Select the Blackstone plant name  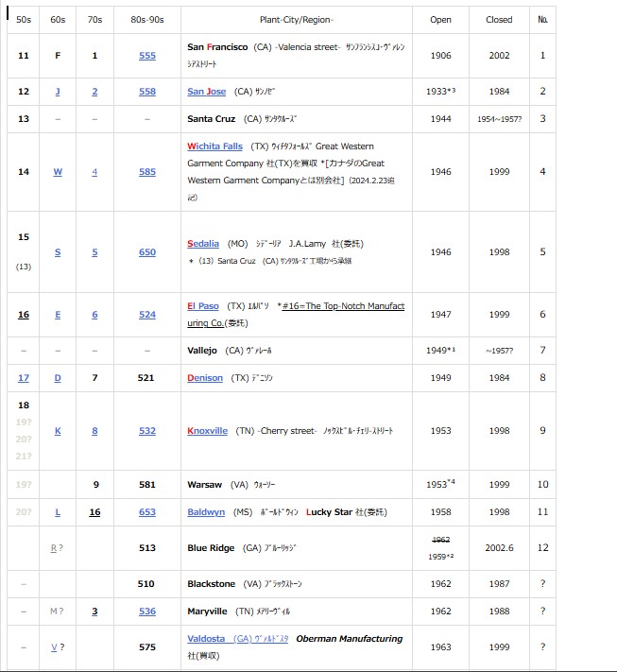pyautogui.click(x=212, y=584)
